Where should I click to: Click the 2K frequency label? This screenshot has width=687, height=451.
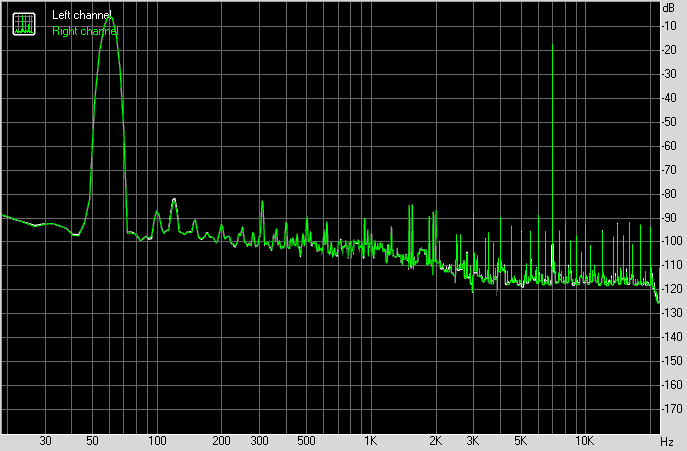point(435,441)
